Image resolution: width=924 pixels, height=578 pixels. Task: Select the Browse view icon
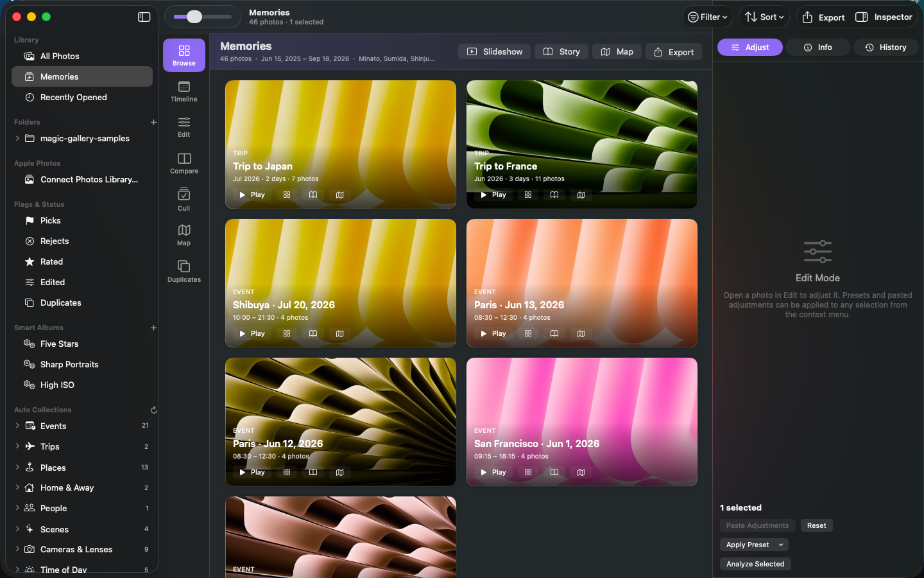[x=184, y=55]
